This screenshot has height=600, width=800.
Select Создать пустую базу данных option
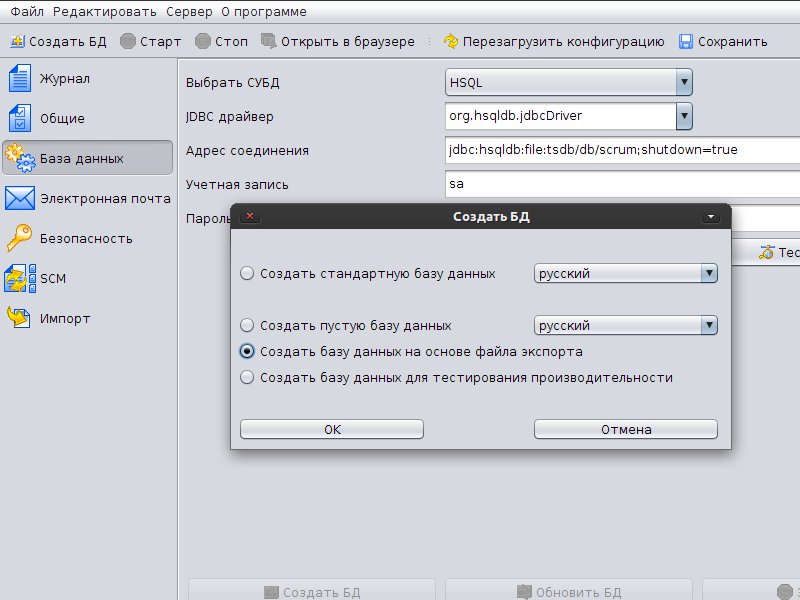[247, 325]
